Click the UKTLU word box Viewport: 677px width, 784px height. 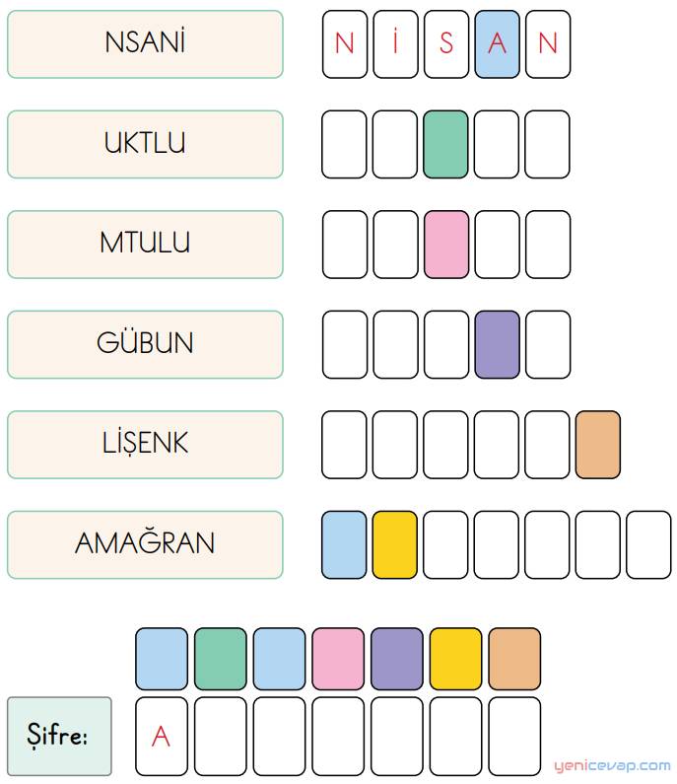145,145
